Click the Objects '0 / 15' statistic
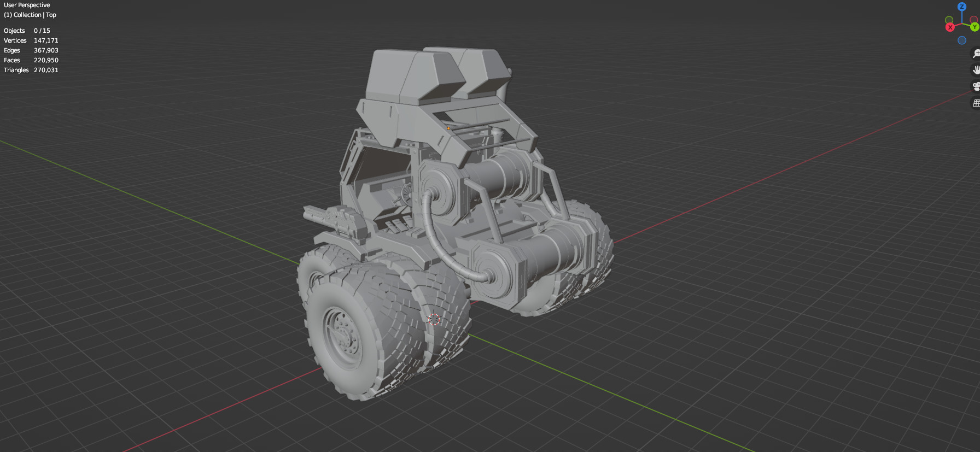The height and width of the screenshot is (452, 980). 42,31
